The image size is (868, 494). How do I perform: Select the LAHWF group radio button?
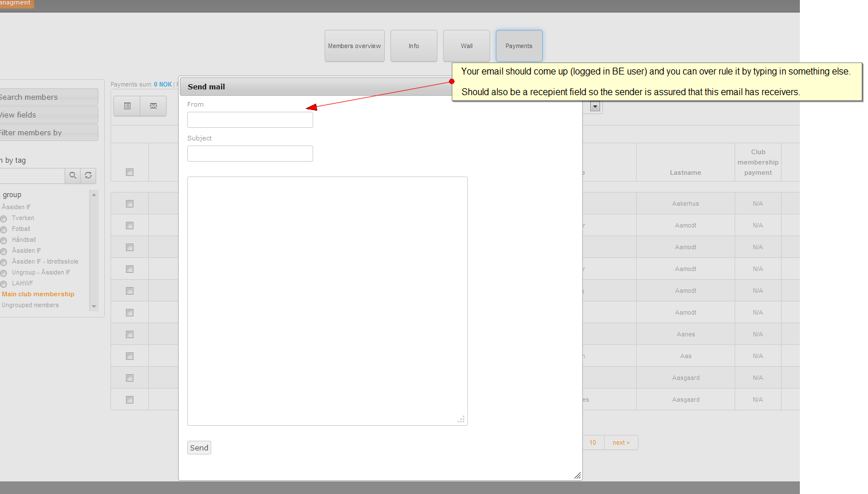point(3,284)
